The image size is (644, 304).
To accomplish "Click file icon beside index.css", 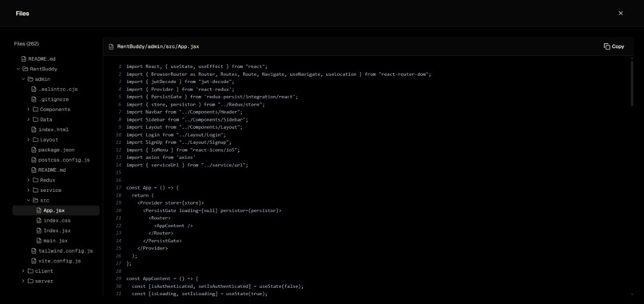I will coord(39,221).
